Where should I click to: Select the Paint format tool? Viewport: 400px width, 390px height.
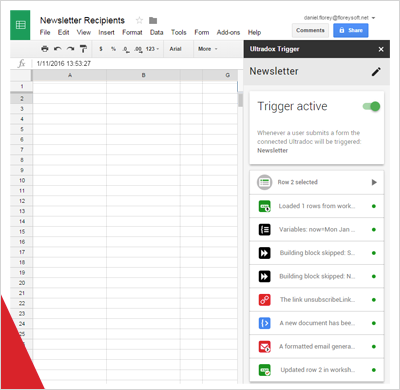point(83,49)
